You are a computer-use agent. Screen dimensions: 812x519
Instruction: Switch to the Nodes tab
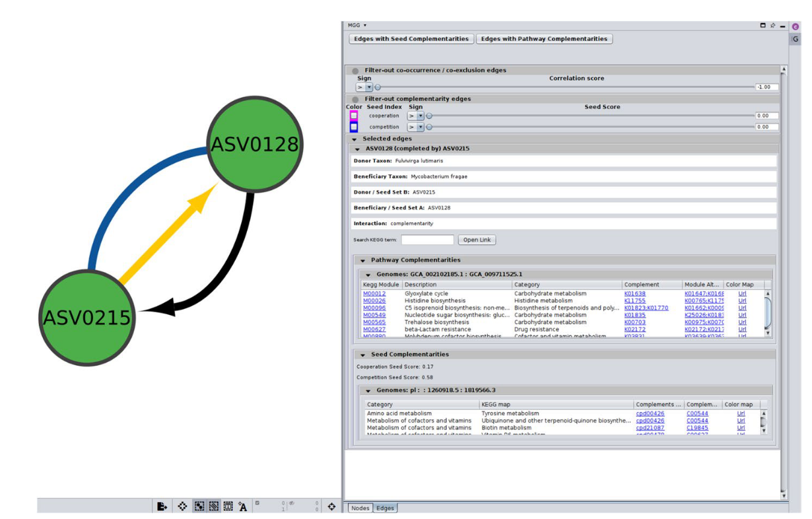pos(360,508)
